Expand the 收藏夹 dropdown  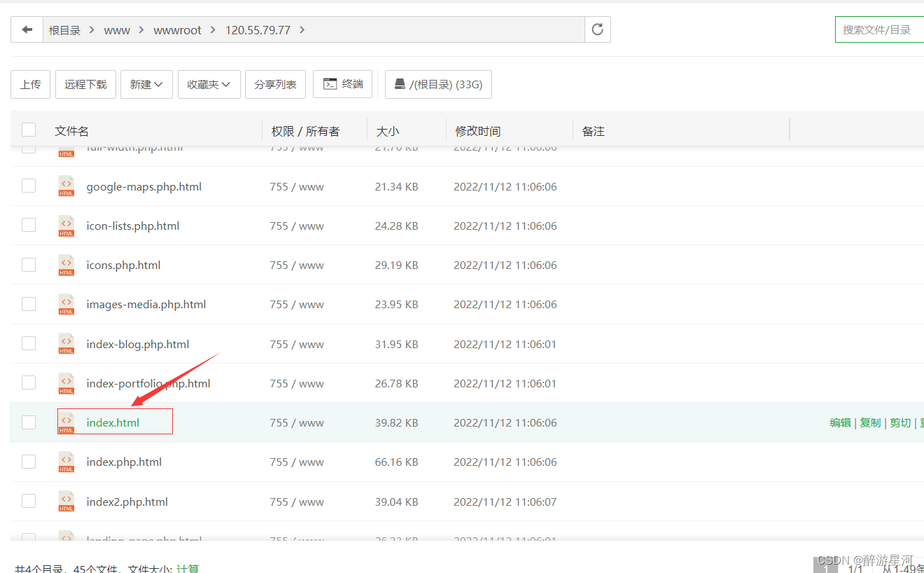tap(209, 84)
